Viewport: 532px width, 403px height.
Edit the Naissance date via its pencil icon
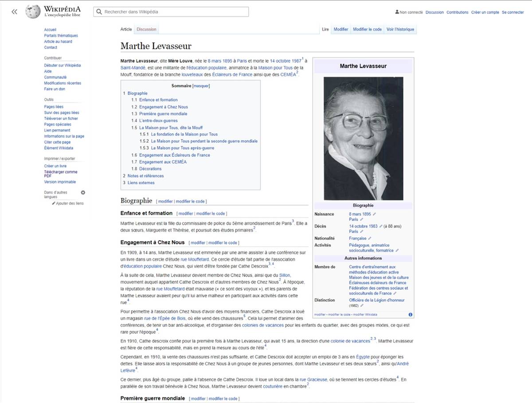pos(374,214)
